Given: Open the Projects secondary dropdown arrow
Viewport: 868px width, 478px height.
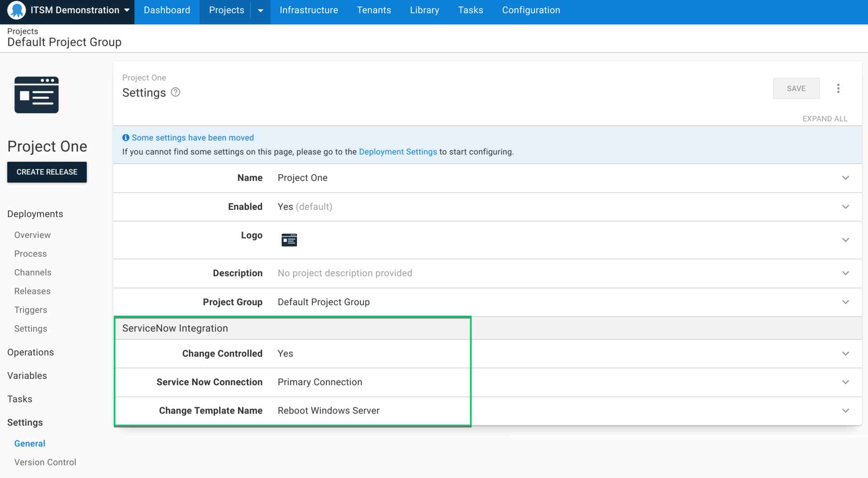Looking at the screenshot, I should point(260,10).
